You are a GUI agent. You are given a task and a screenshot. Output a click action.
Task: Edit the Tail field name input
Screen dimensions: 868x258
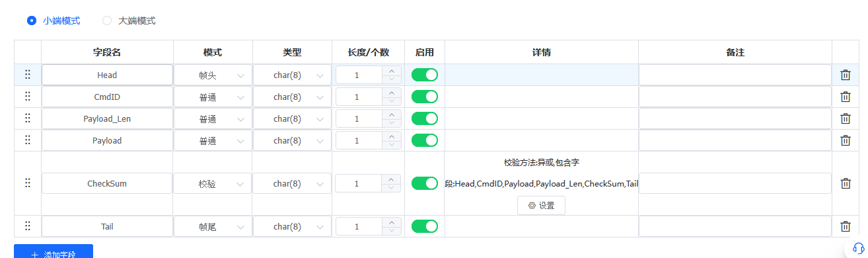pyautogui.click(x=107, y=226)
